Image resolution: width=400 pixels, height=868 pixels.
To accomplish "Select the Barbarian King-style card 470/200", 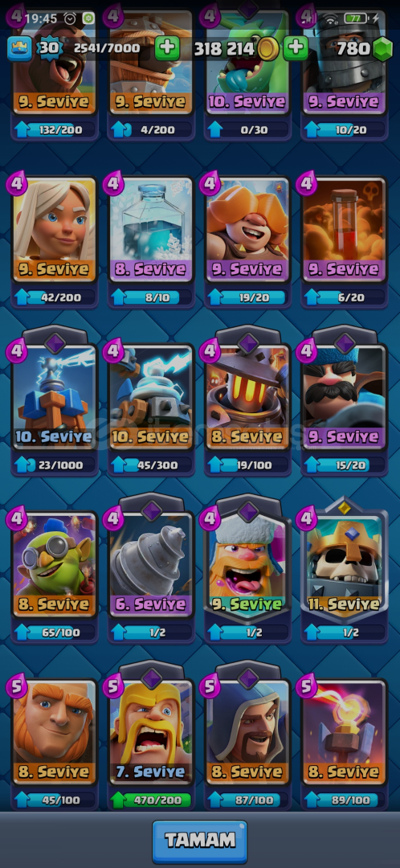I will coord(151,737).
